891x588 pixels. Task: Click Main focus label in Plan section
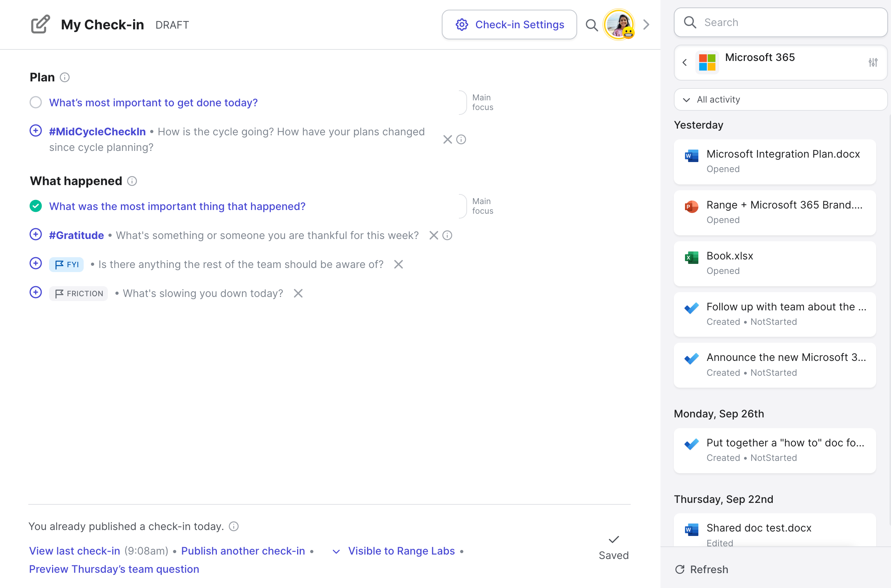point(482,102)
